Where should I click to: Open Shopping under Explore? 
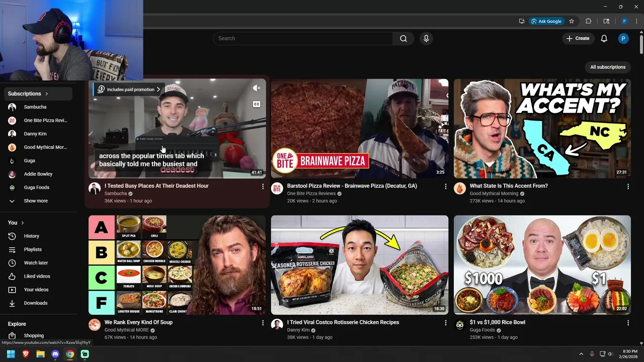38,335
